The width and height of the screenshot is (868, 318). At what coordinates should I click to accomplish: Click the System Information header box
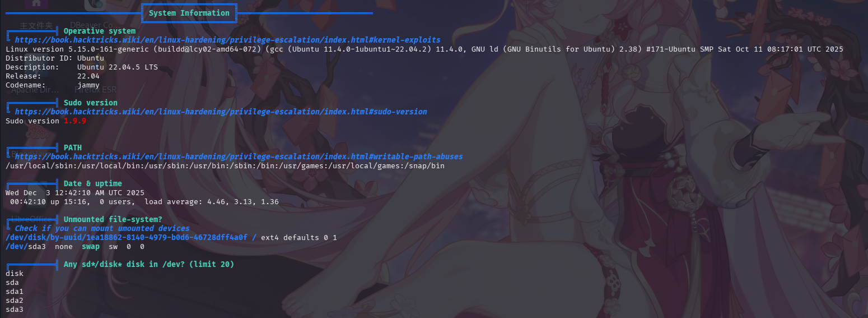click(189, 13)
